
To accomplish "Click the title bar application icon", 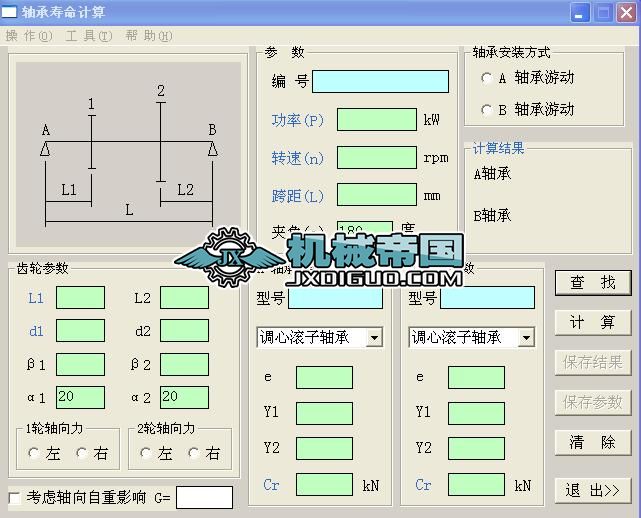I will (x=9, y=12).
